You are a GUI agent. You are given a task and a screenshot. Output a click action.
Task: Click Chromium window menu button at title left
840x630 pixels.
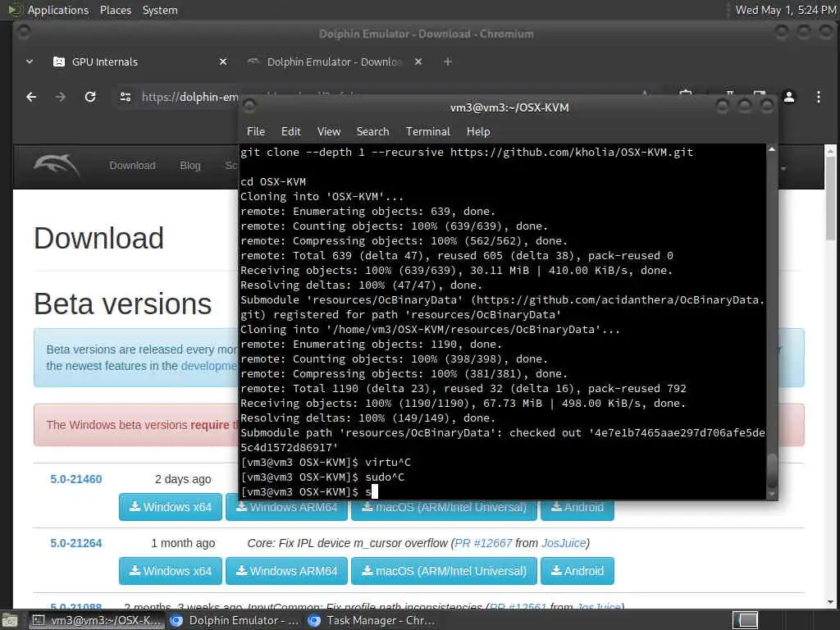tap(22, 33)
